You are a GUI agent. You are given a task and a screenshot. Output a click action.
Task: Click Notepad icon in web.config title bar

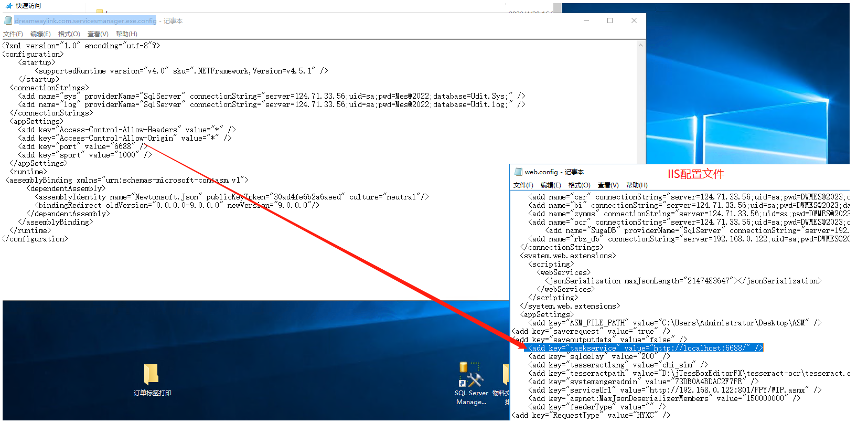point(518,172)
